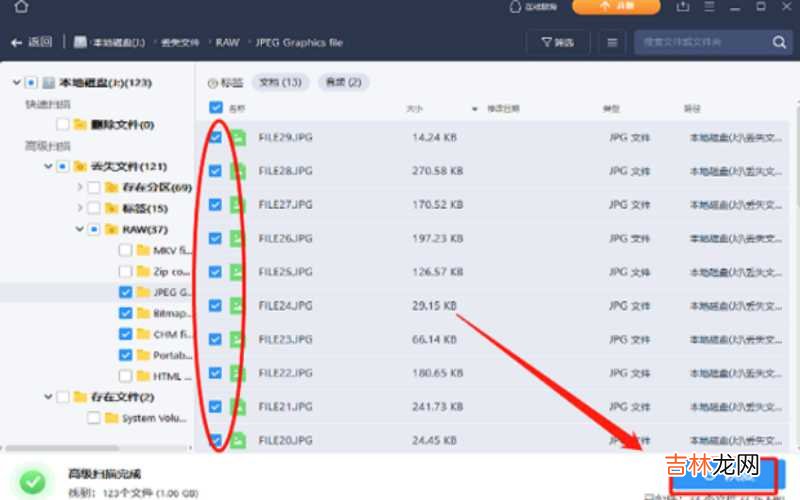Click the back arrow icon

coord(17,43)
